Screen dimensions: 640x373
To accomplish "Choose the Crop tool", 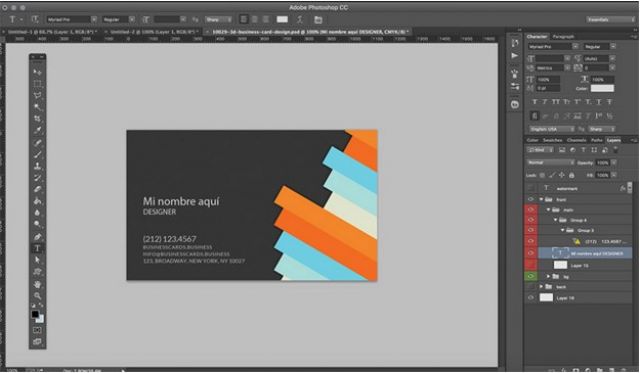I will (x=37, y=119).
